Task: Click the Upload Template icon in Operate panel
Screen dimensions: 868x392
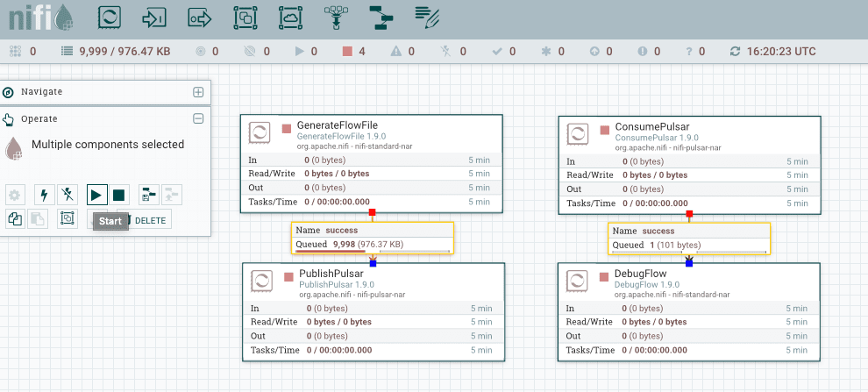Action: pos(172,195)
